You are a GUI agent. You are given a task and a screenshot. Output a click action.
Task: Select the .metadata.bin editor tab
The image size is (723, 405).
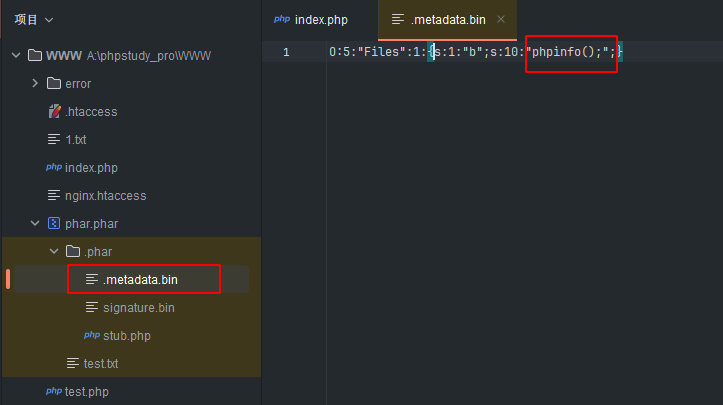448,20
